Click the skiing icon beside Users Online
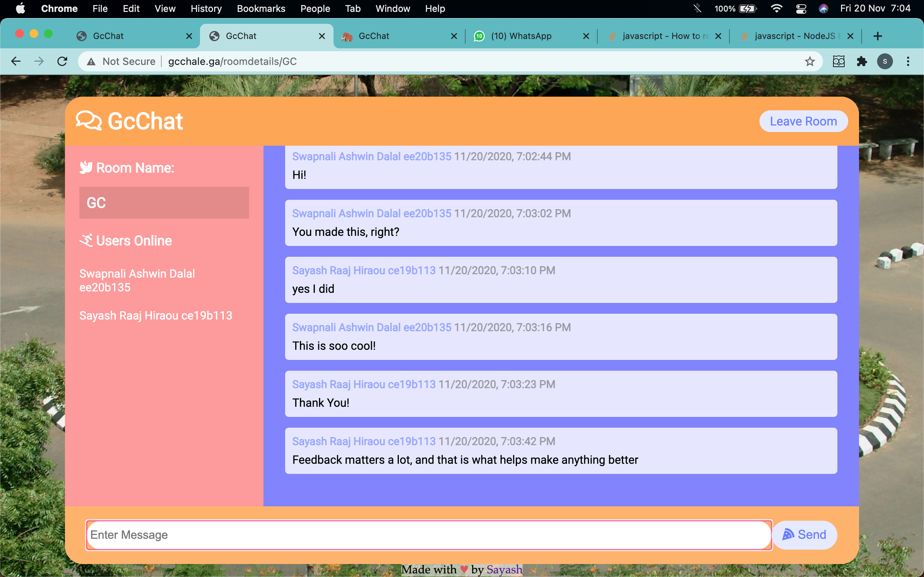This screenshot has height=577, width=924. click(86, 241)
